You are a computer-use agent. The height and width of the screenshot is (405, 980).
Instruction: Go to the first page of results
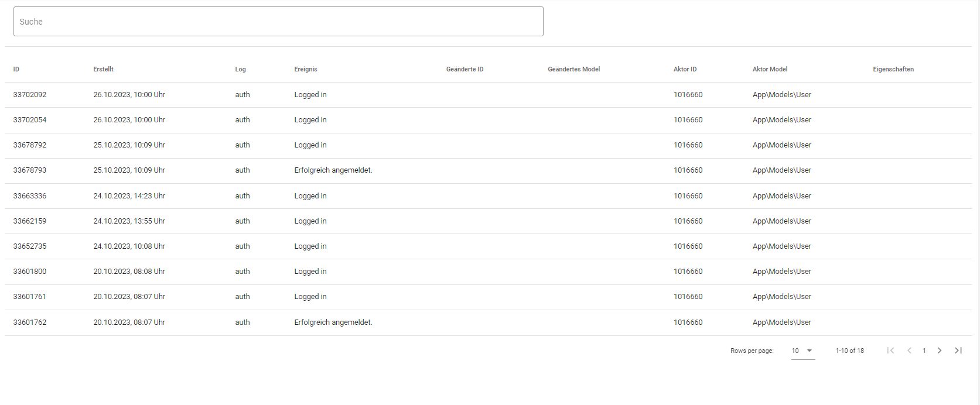890,351
